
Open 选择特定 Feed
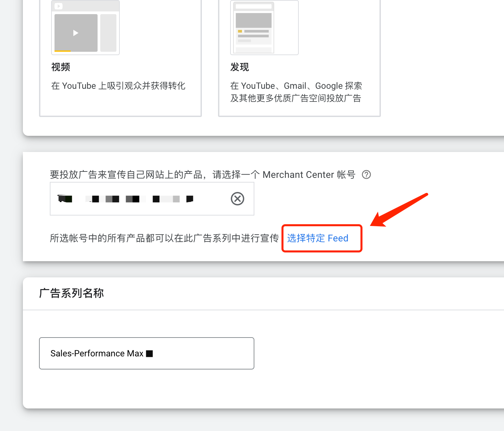(318, 238)
